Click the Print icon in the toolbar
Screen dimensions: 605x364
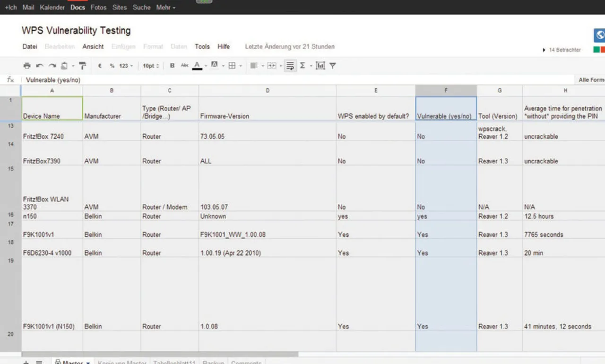tap(27, 66)
